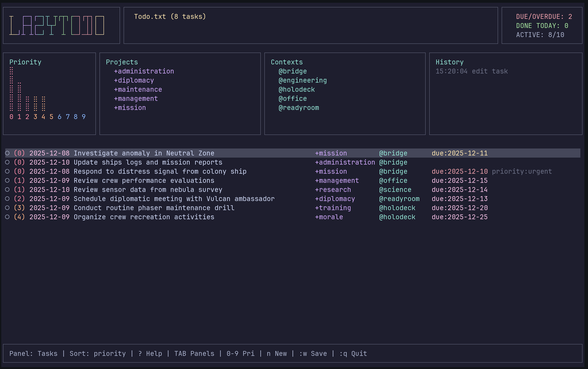Select priority 0 in Priority chart
This screenshot has height=369, width=588.
11,117
